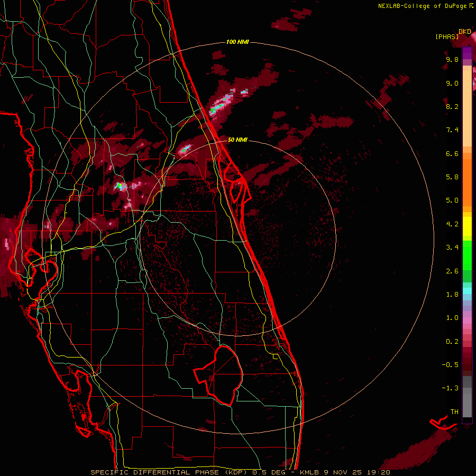This screenshot has width=476, height=476.
Task: Select the 3.4 value on the color scale
Action: (452, 248)
